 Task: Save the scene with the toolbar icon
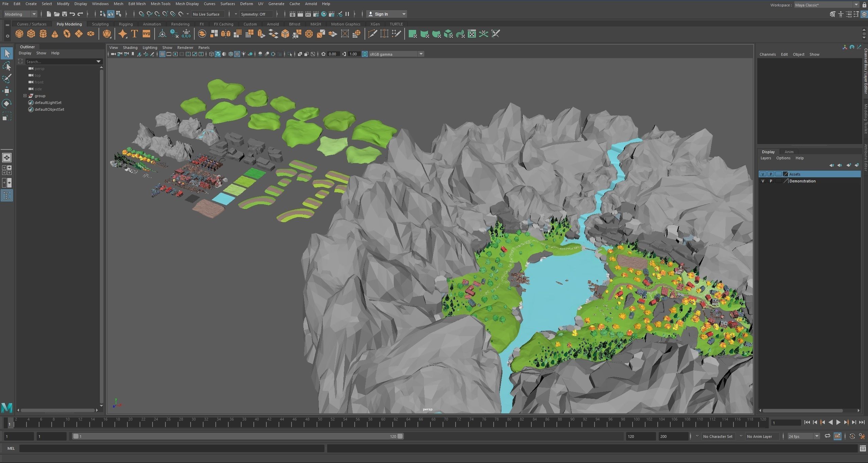pos(64,14)
